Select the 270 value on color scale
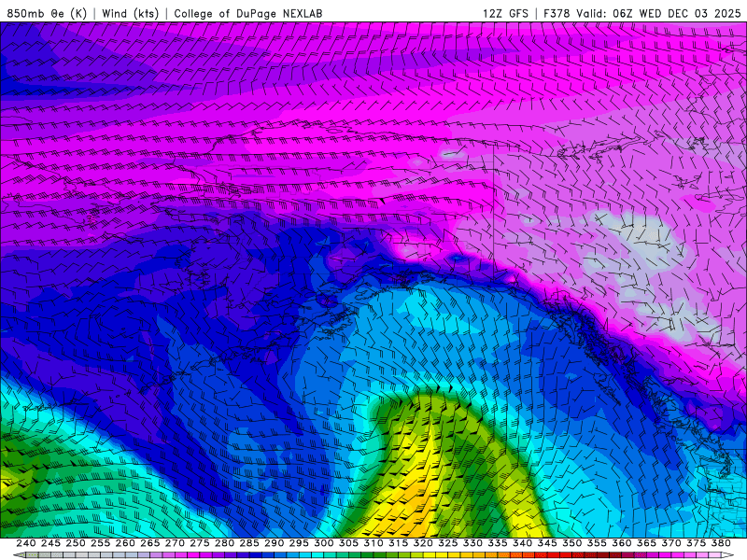Image resolution: width=747 pixels, height=560 pixels. pos(175,543)
